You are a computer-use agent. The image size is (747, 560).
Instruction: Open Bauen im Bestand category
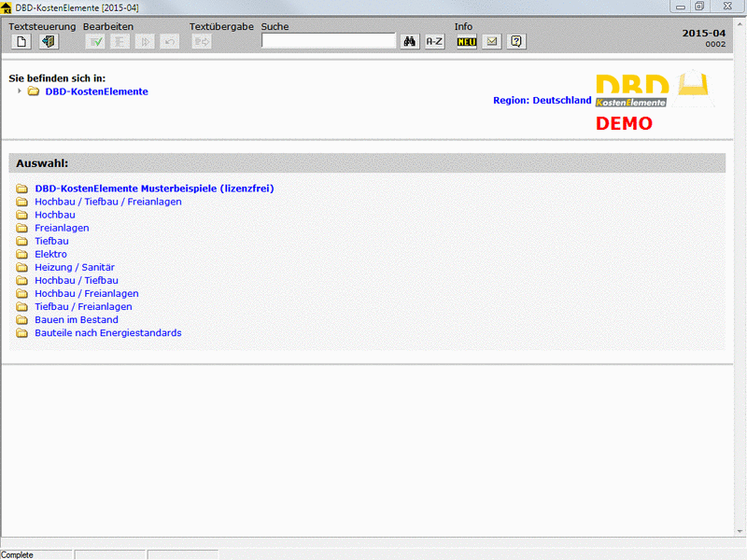tap(77, 319)
